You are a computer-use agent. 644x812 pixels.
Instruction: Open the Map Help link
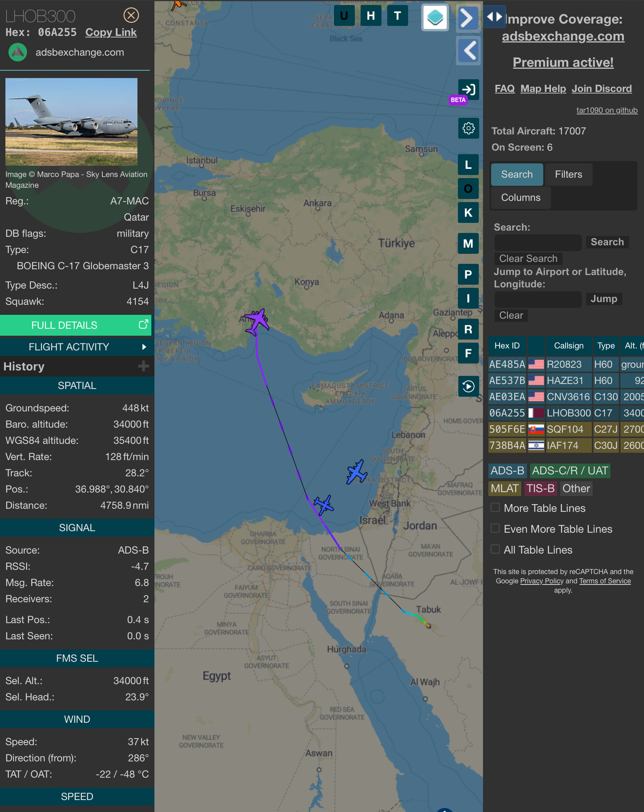tap(543, 89)
